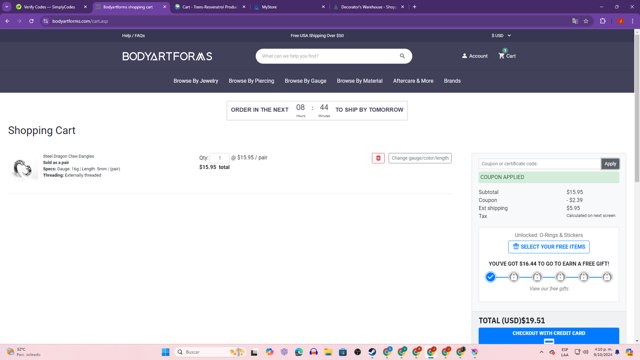Focus the quantity field for the dangles
Image resolution: width=640 pixels, height=360 pixels.
click(220, 158)
